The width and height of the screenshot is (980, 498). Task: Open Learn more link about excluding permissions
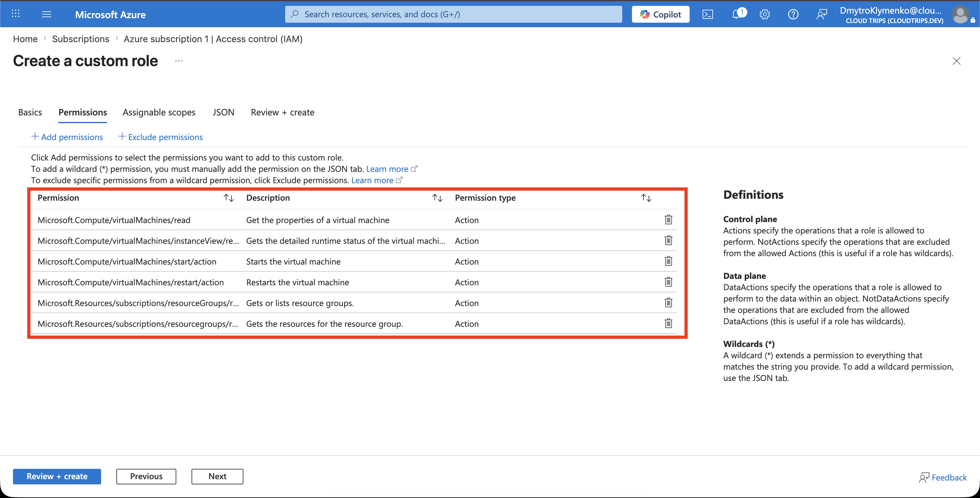pos(377,180)
